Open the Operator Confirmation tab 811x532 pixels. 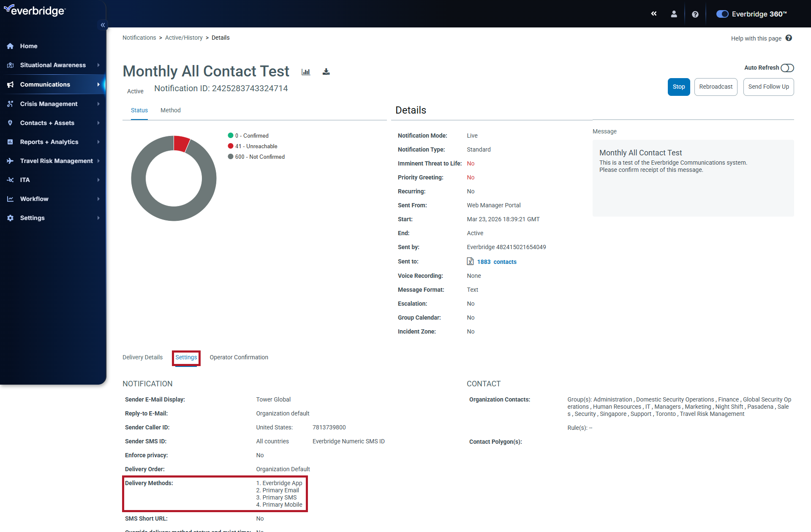pyautogui.click(x=239, y=357)
